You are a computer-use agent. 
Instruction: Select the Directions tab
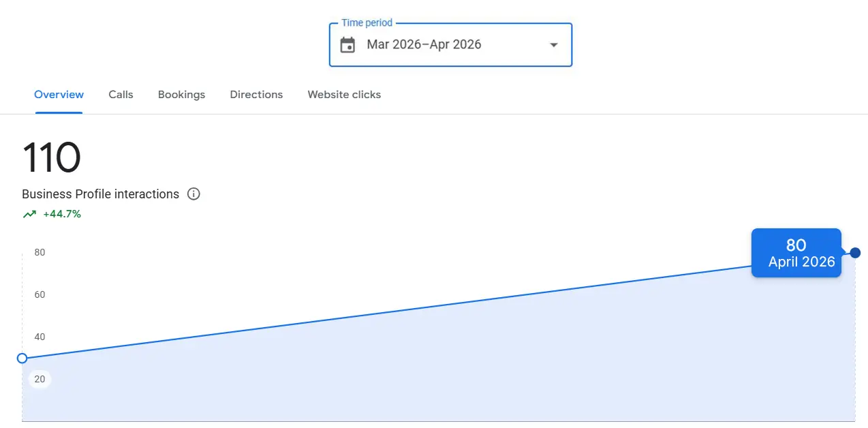(x=256, y=94)
